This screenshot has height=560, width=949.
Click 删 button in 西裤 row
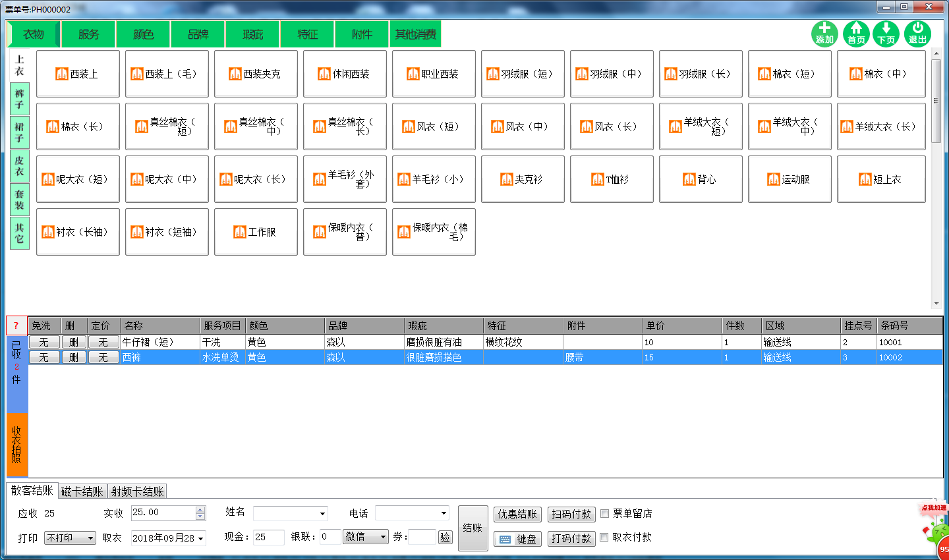tap(74, 357)
